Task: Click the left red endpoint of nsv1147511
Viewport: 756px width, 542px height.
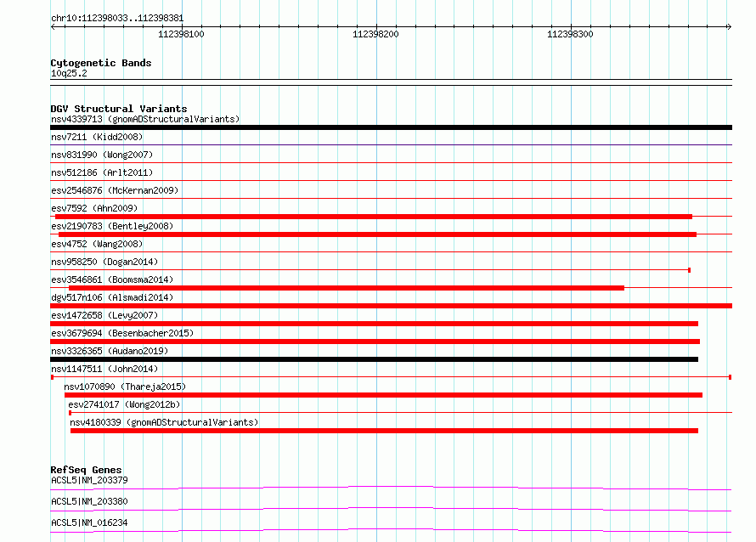Action: [x=52, y=377]
